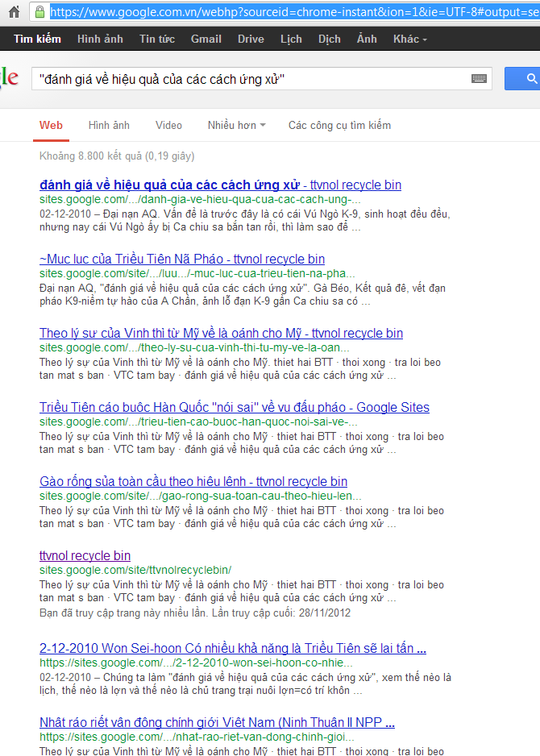Click the browser Home icon
This screenshot has height=756, width=540.
[14, 11]
